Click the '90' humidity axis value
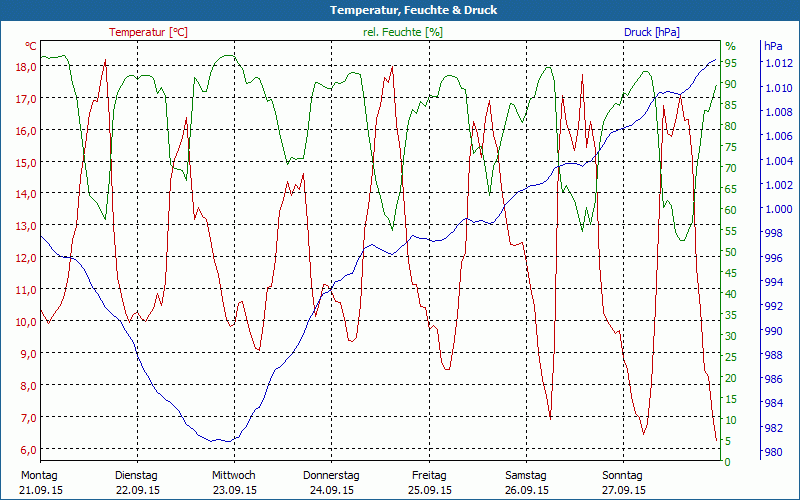This screenshot has width=800, height=500. [731, 84]
